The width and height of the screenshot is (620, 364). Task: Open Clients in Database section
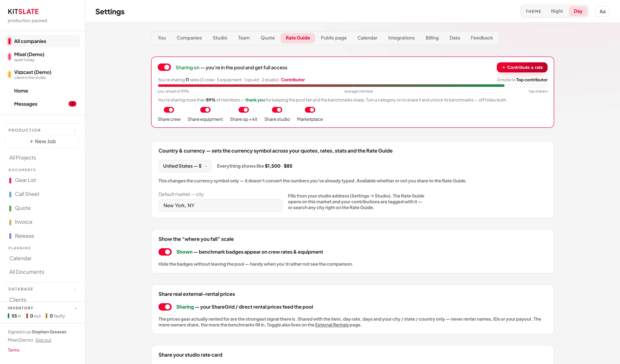click(18, 300)
